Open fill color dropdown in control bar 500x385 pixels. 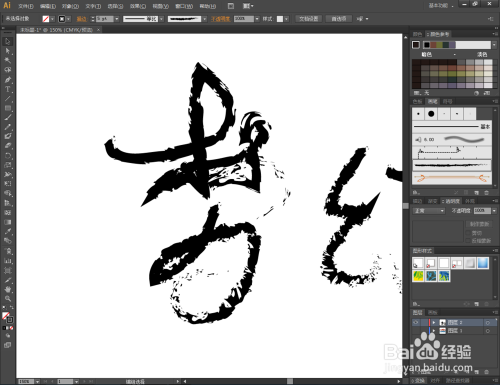click(x=52, y=19)
